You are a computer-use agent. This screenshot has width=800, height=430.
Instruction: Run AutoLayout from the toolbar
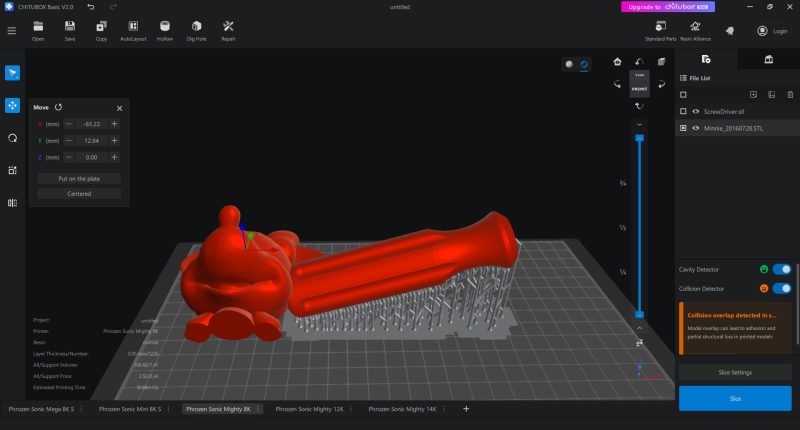pyautogui.click(x=133, y=31)
